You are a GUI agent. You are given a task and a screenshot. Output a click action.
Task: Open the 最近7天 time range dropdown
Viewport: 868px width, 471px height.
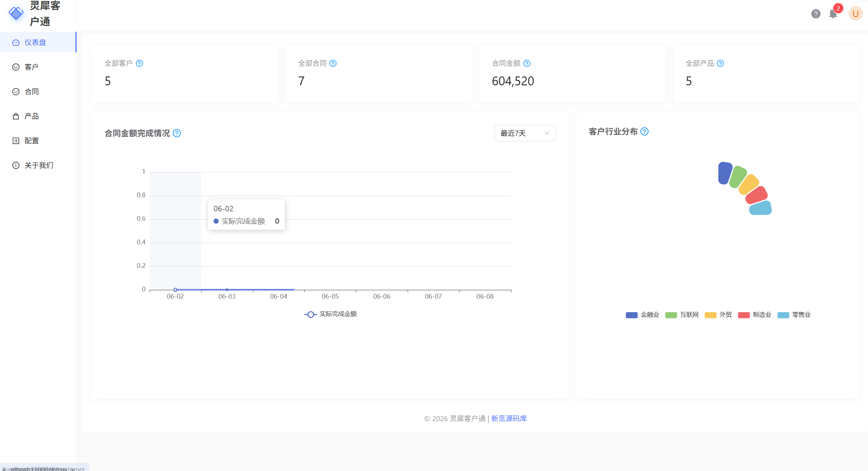[525, 133]
